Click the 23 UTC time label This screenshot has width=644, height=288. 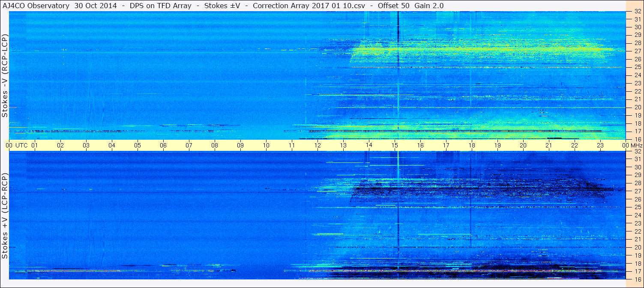(x=600, y=145)
